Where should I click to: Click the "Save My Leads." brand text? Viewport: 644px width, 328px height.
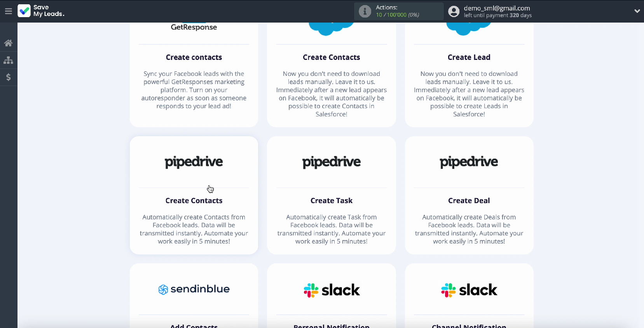tap(49, 11)
